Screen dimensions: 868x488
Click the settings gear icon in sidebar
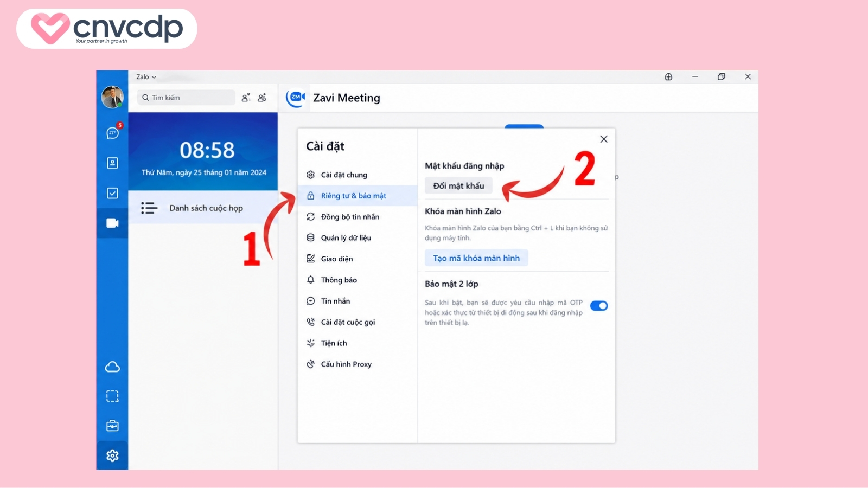coord(112,455)
